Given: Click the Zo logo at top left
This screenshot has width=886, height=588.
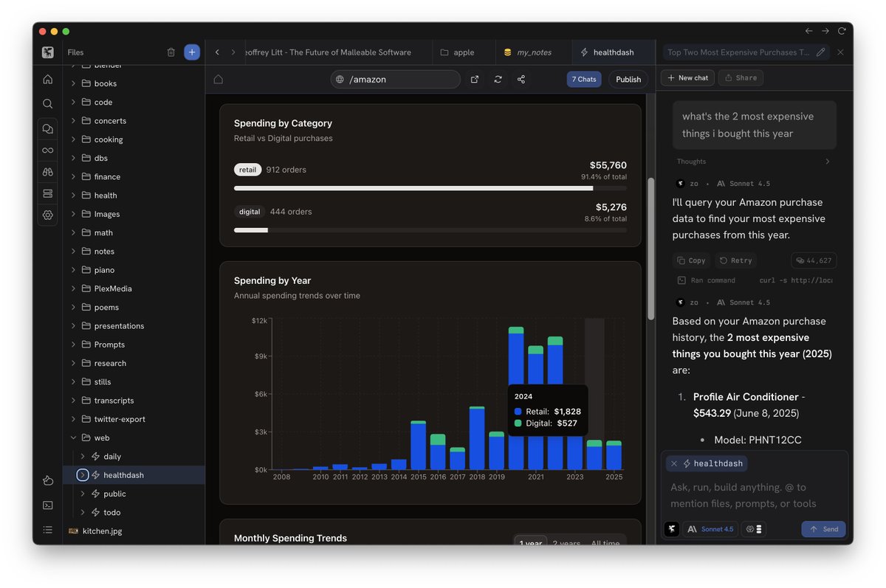Looking at the screenshot, I should pyautogui.click(x=48, y=52).
